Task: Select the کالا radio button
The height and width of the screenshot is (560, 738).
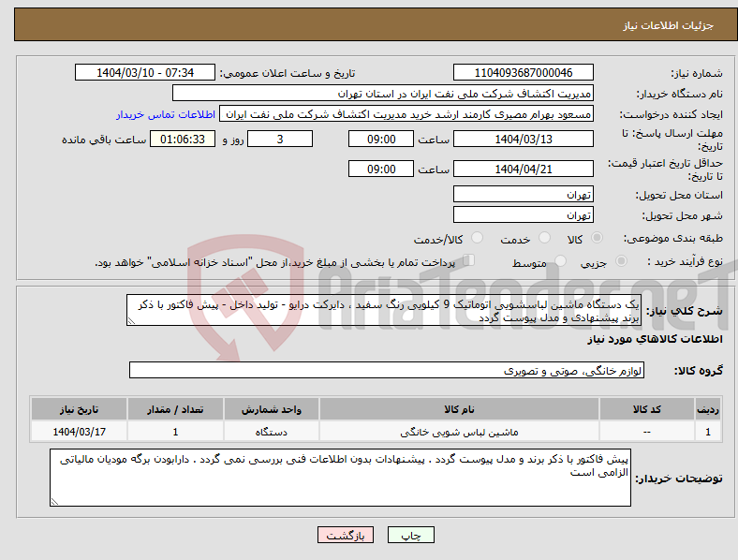Action: point(597,238)
